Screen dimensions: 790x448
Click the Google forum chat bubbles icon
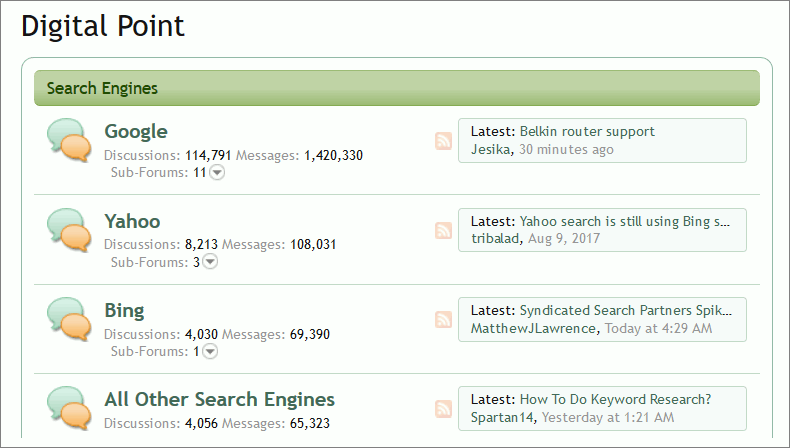69,140
